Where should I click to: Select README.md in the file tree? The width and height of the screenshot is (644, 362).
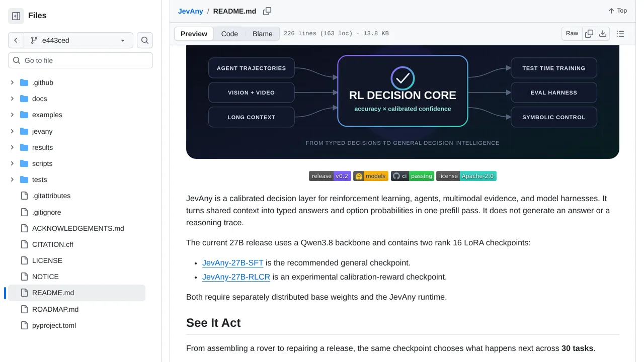click(x=75, y=293)
